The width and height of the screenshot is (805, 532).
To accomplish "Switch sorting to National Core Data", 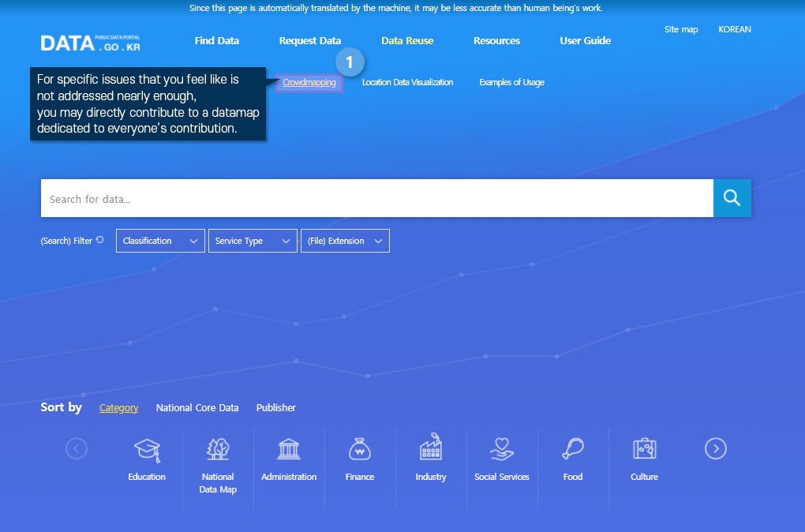I will point(197,408).
